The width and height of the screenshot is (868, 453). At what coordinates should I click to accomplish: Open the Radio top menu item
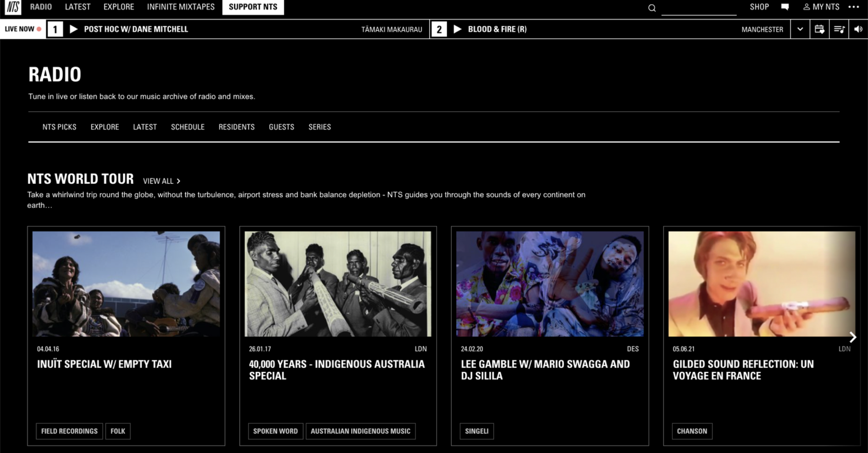coord(41,7)
